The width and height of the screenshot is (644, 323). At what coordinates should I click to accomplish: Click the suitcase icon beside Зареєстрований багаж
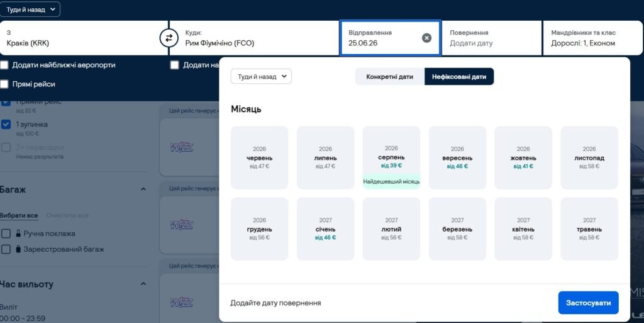tap(18, 249)
